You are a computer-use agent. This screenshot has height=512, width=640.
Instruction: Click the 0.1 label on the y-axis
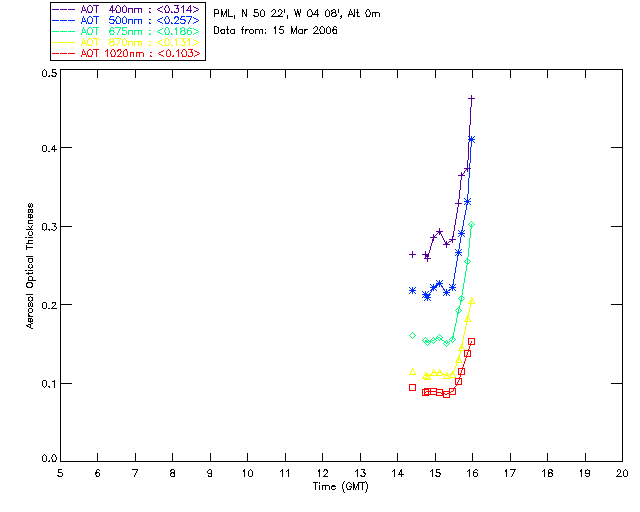[49, 384]
